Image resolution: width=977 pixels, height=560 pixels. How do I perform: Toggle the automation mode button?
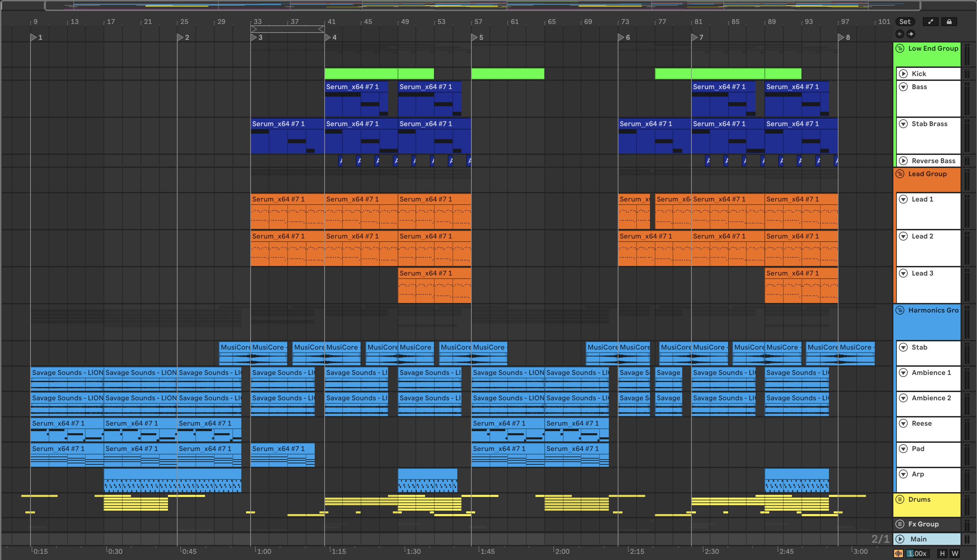click(x=930, y=22)
